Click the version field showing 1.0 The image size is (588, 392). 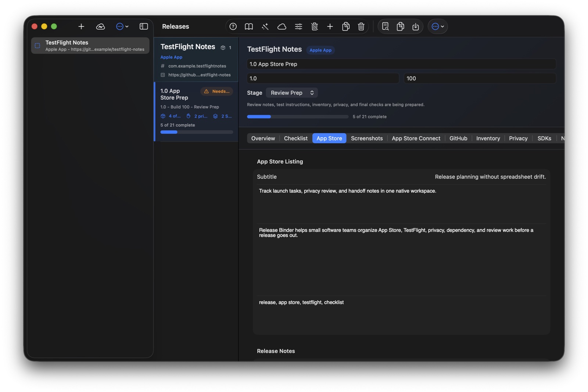(x=323, y=79)
